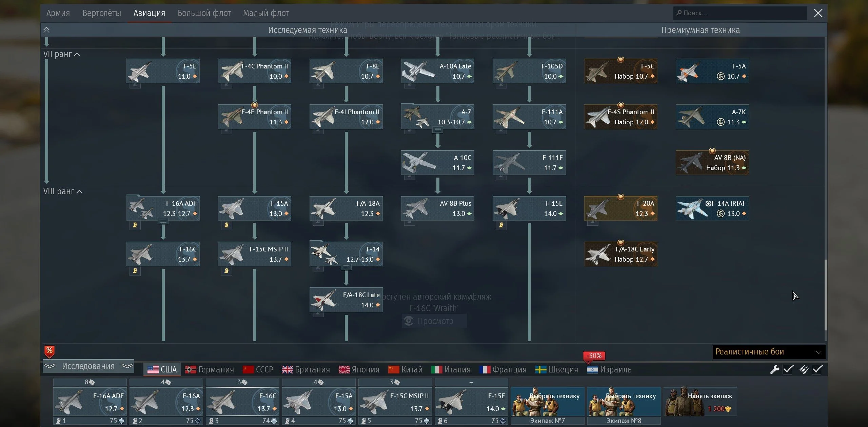The image size is (868, 427).
Task: Select the F-14A IRIAF premium aircraft
Action: pyautogui.click(x=712, y=208)
